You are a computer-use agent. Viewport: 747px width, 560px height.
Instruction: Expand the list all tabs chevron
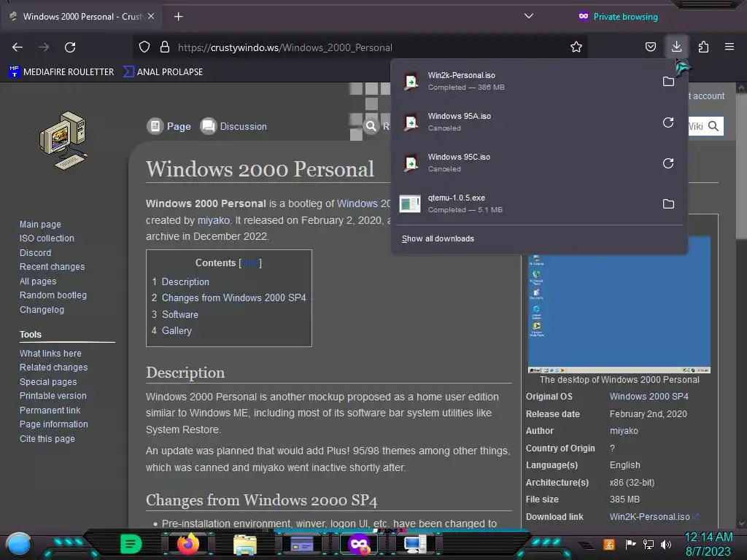[x=528, y=16]
